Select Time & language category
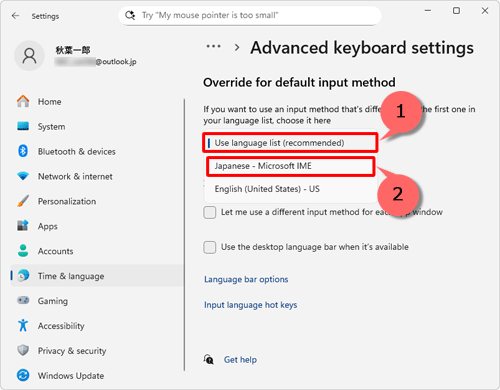This screenshot has width=500, height=390. coord(97,276)
